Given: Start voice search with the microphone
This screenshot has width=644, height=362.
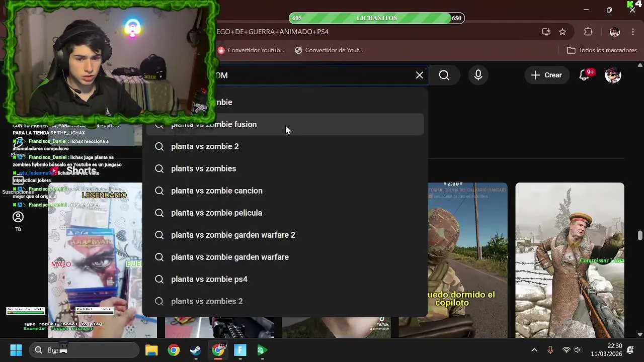Looking at the screenshot, I should pyautogui.click(x=478, y=75).
